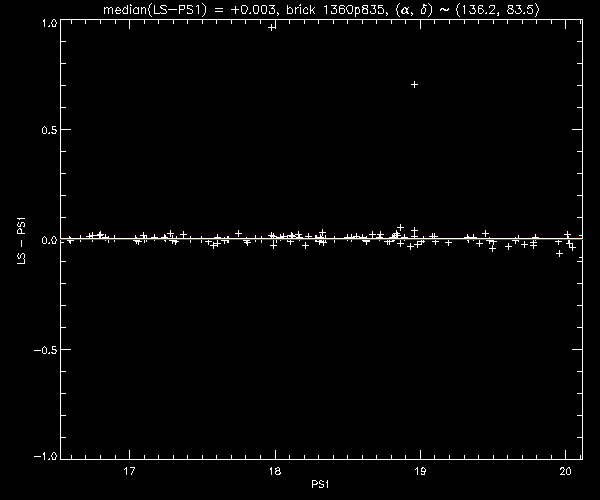
Task: Click the y-axis tick label -1.0
Action: tap(45, 456)
